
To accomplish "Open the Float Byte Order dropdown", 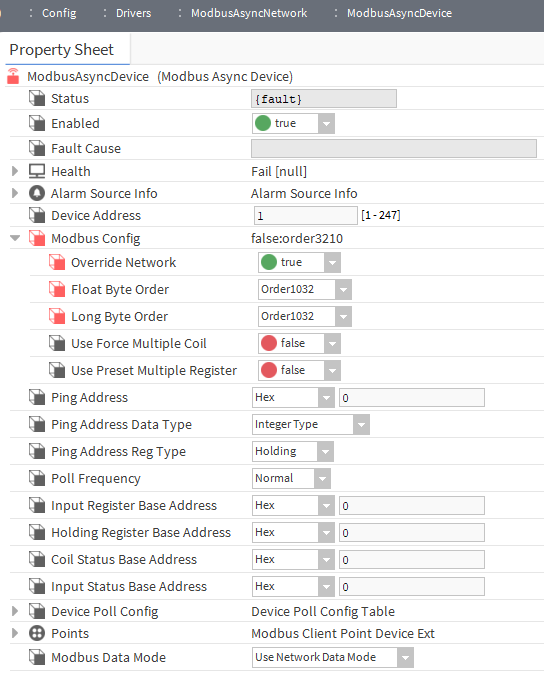I will pyautogui.click(x=305, y=289).
